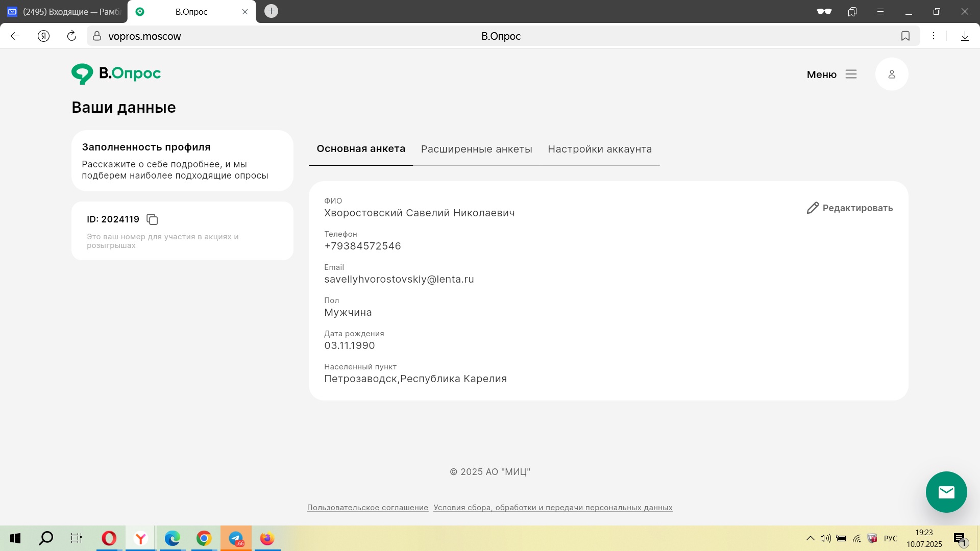Click the birth date 03.11.1990
980x551 pixels.
tap(350, 346)
